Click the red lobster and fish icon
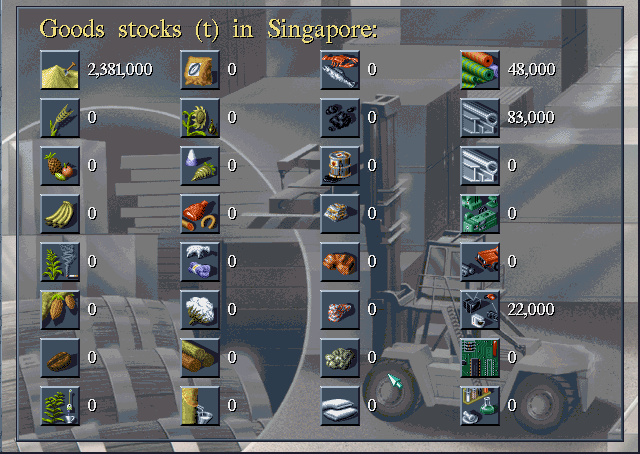Viewport: 640px width, 454px height. pyautogui.click(x=340, y=70)
